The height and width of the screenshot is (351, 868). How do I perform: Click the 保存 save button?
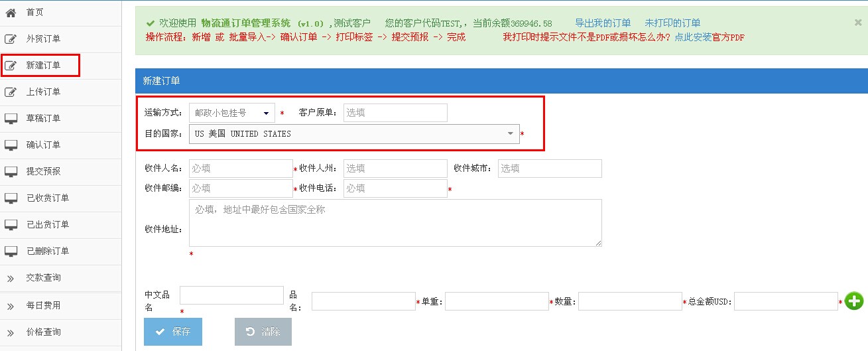click(x=172, y=332)
